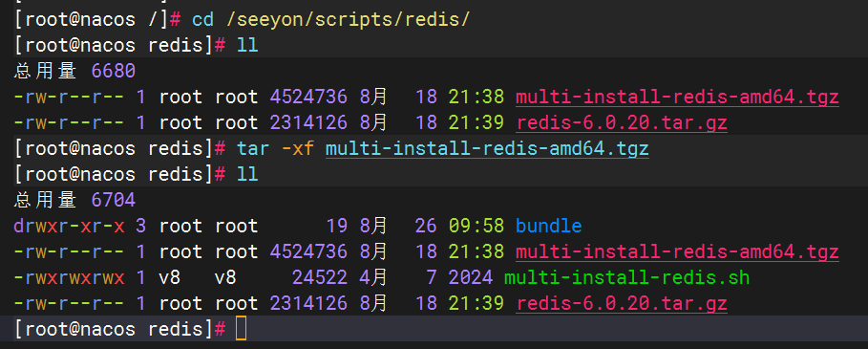
Task: Click the second ll command
Action: tap(247, 174)
